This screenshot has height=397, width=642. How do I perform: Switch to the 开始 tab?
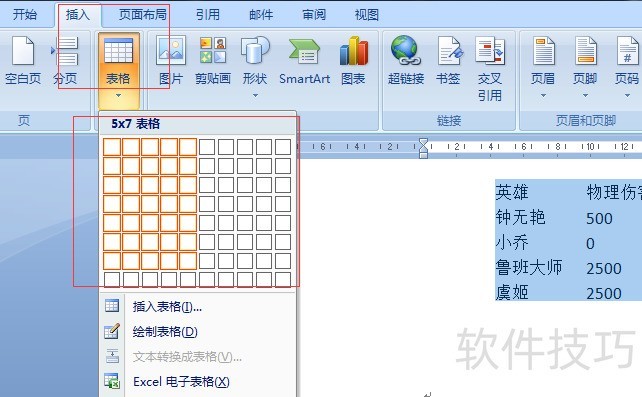25,15
